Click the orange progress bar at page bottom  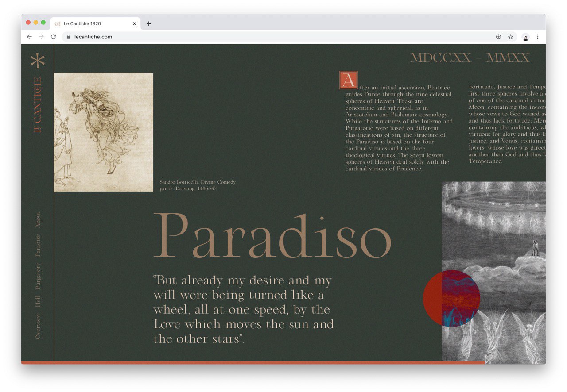[253, 362]
